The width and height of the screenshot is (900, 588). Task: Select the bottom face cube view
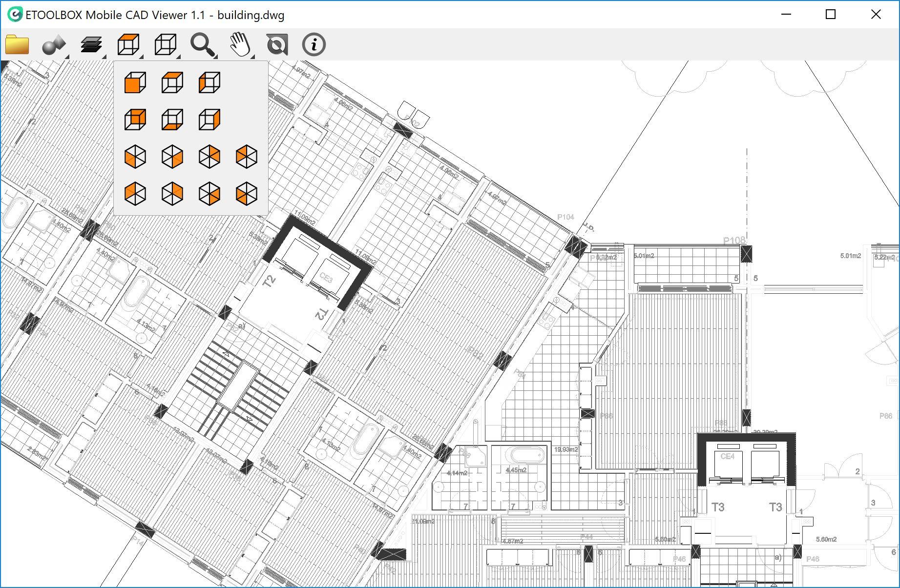tap(172, 120)
